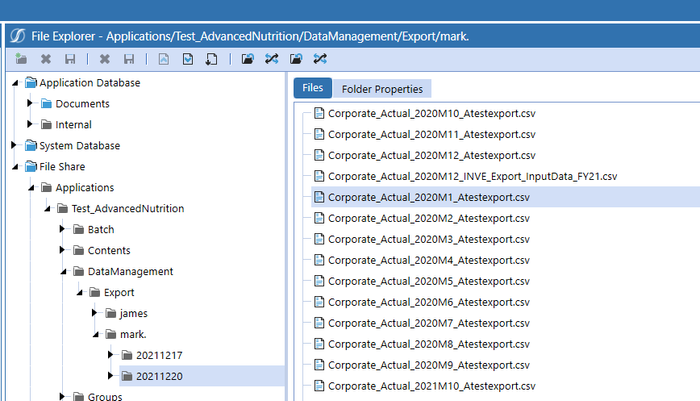Select the 20211220 folder
This screenshot has height=401, width=700.
point(158,377)
